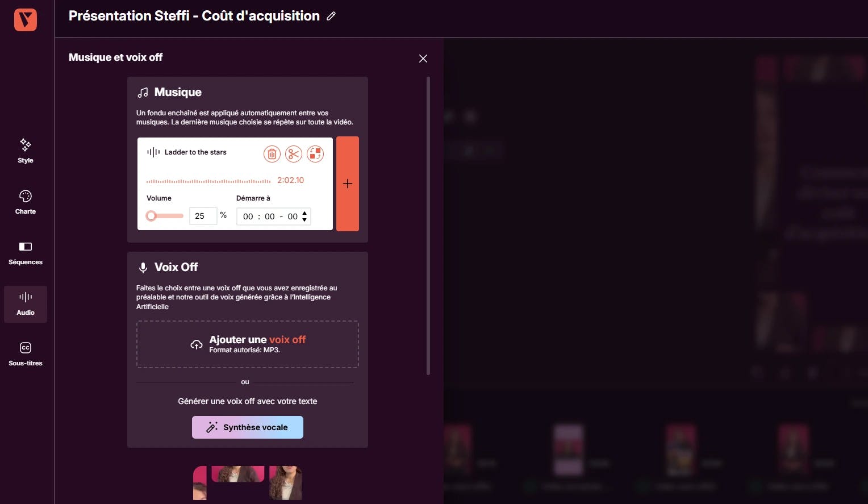Upload an MP3 via Ajouter une voix off
Image resolution: width=868 pixels, height=504 pixels.
248,344
